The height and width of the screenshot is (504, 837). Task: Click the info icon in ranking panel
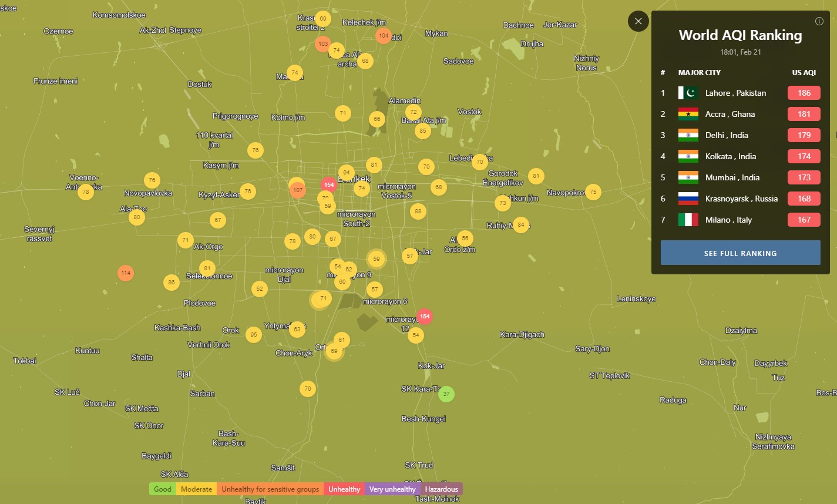819,21
